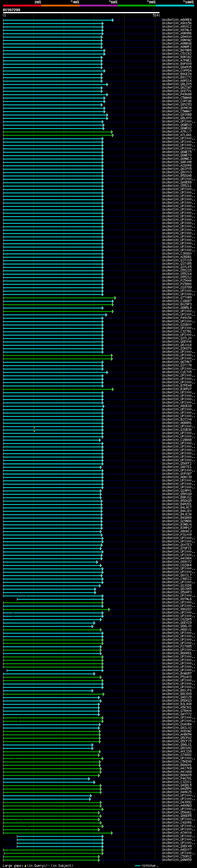Select hit UniRef100_Q86LX0
Image resolution: width=197 pixels, height=868 pixels.
[x=177, y=626]
